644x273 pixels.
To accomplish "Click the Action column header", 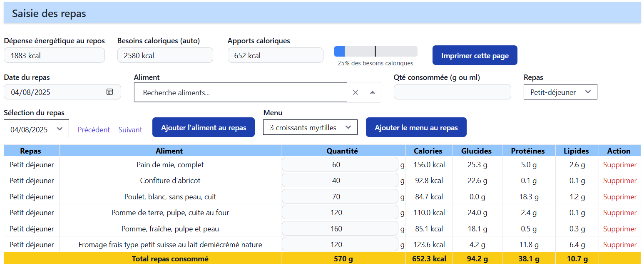I will click(x=619, y=151).
